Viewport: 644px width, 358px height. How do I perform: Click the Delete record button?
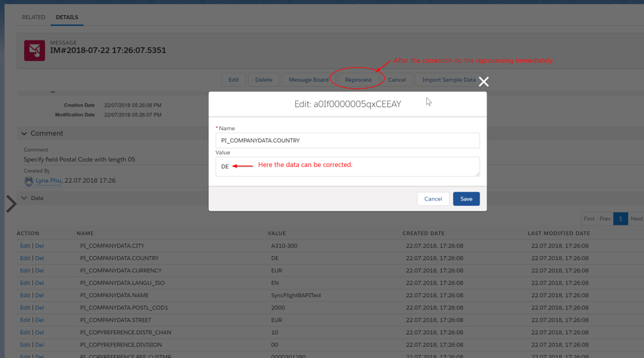[x=264, y=79]
